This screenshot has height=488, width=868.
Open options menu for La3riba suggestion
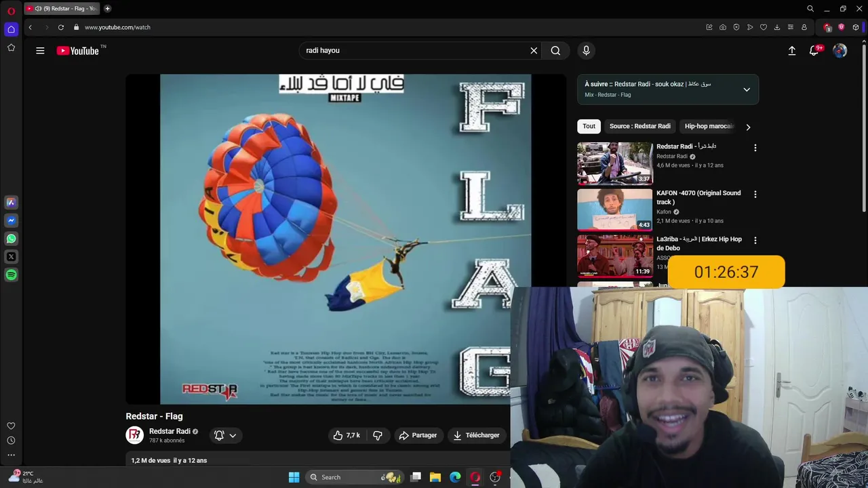click(755, 241)
